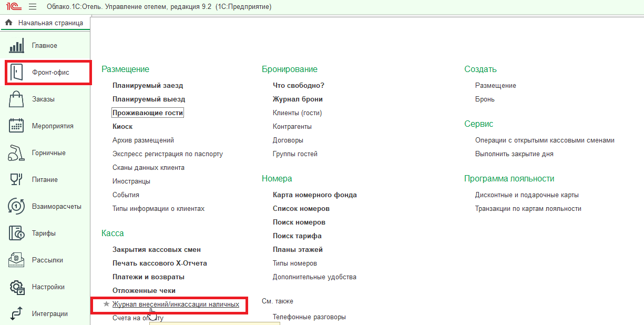Viewport: 644px width, 325px height.
Task: Open Типы номеров
Action: click(295, 263)
